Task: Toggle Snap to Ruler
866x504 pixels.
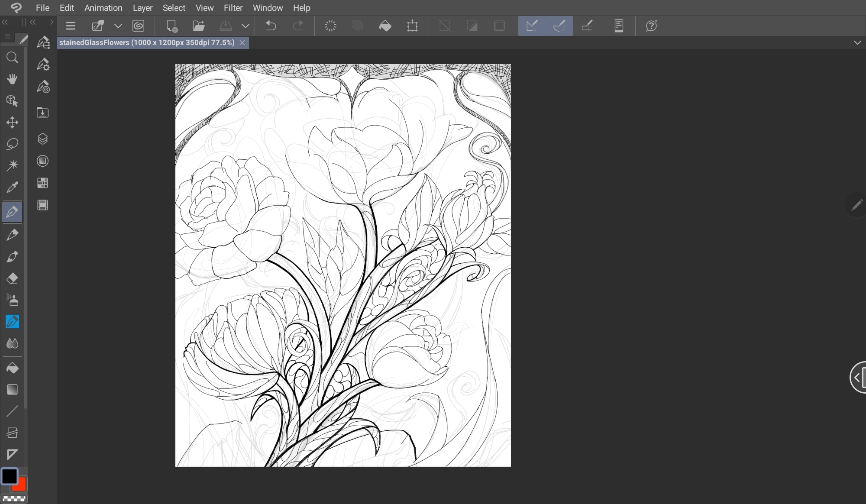Action: point(532,26)
